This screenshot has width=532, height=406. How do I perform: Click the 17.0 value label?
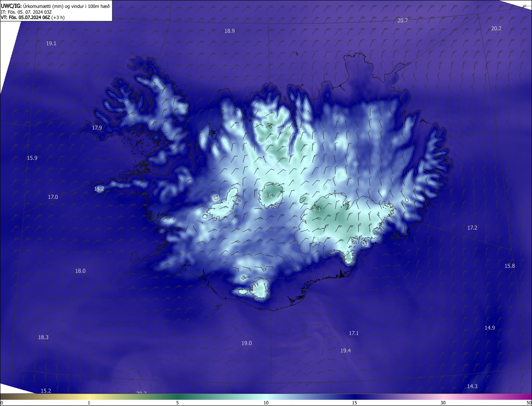coord(53,197)
